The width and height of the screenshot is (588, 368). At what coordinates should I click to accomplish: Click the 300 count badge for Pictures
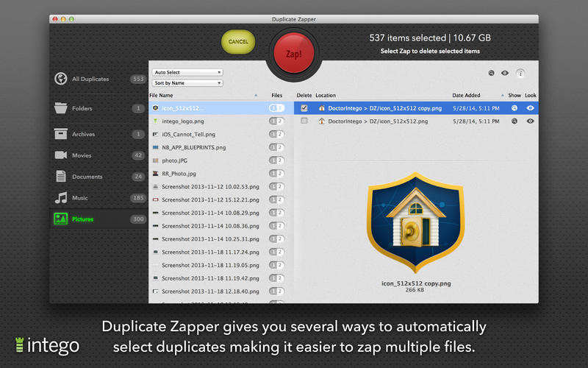tap(138, 219)
